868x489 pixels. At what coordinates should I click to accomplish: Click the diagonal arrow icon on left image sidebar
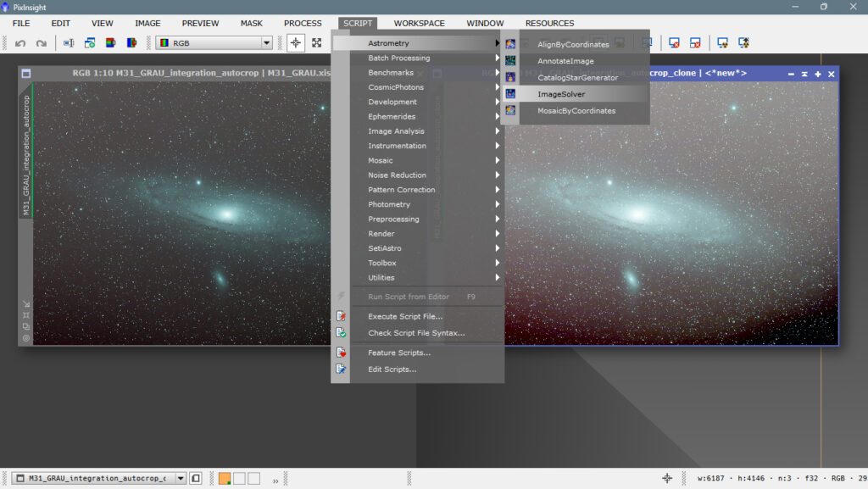coord(26,303)
